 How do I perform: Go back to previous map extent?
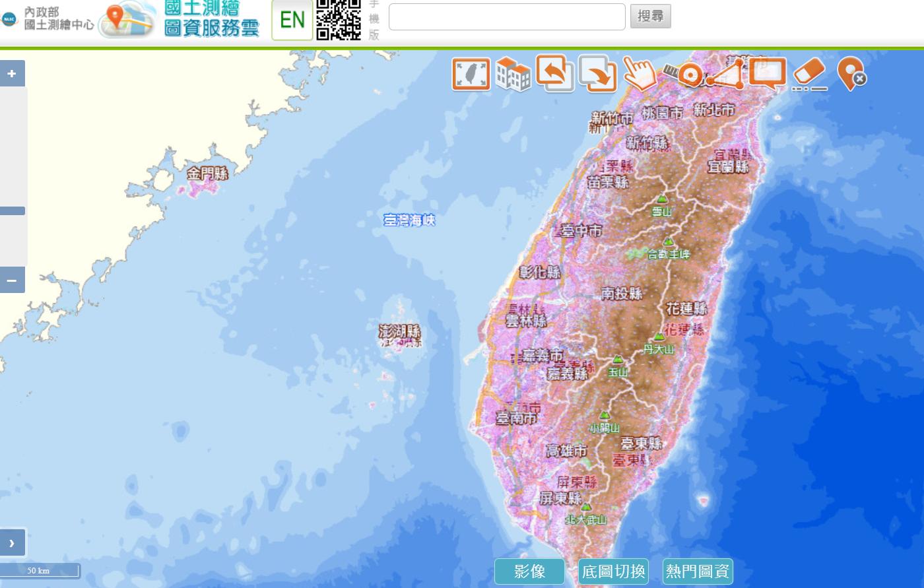click(x=555, y=73)
